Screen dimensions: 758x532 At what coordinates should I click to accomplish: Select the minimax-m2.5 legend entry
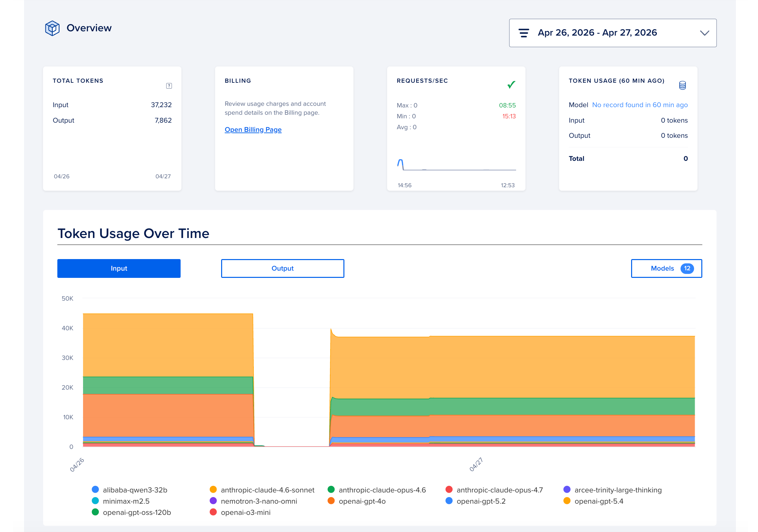tap(126, 501)
